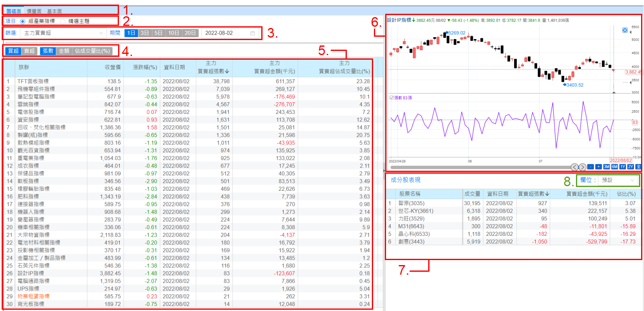This screenshot has width=644, height=311.
Task: Switch to the 基本面 tab
Action: click(x=54, y=11)
